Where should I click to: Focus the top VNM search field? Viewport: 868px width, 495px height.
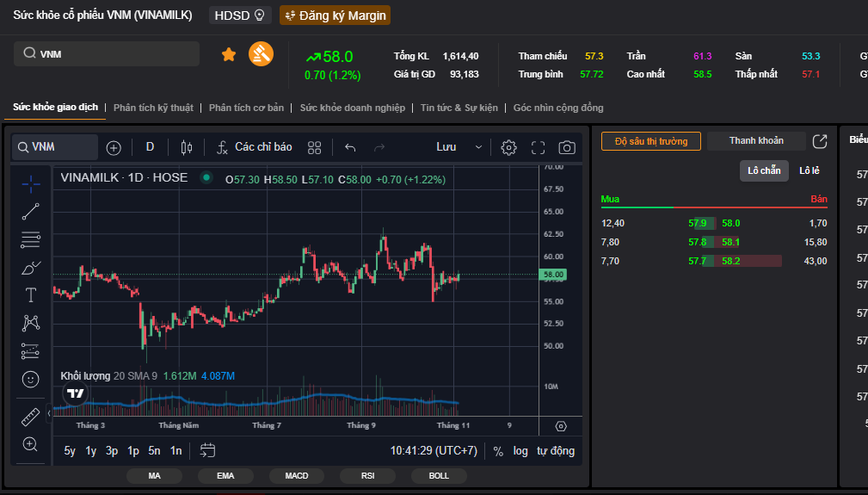point(107,53)
